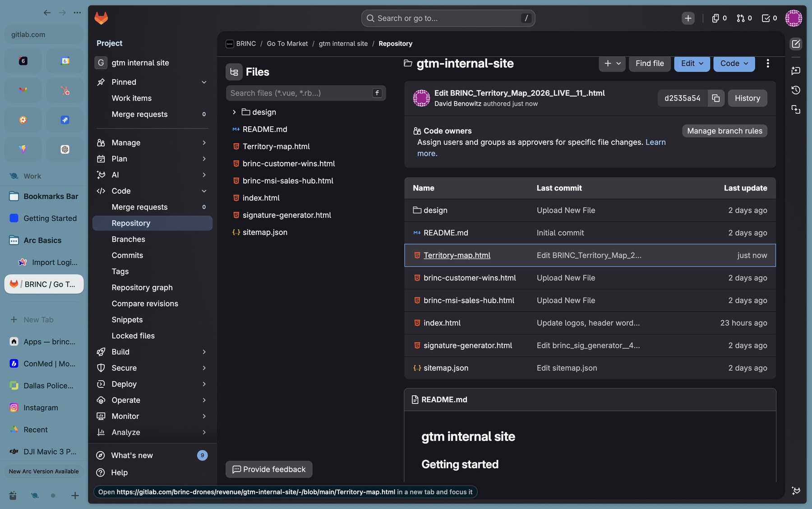Open Arc sidebar more options ellipsis

[78, 13]
